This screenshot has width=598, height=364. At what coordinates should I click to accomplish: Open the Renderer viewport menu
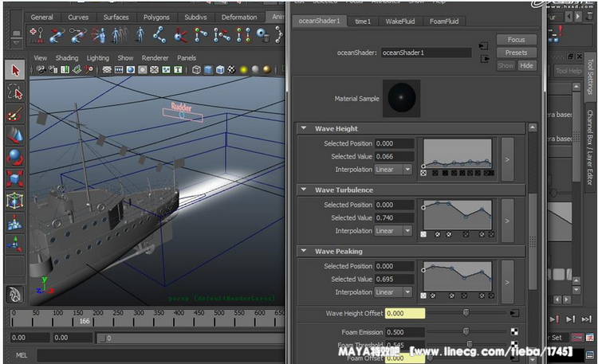pos(155,58)
